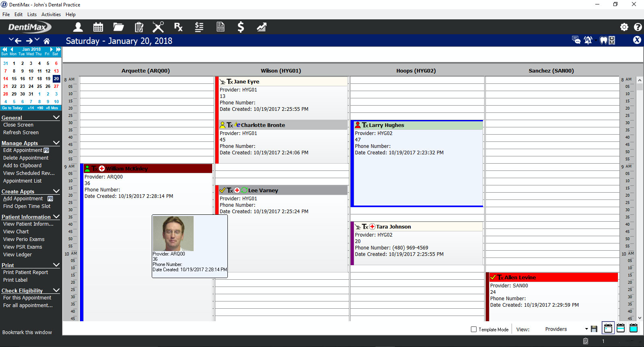
Task: Select the Tara Johnson appointment header
Action: click(418, 227)
